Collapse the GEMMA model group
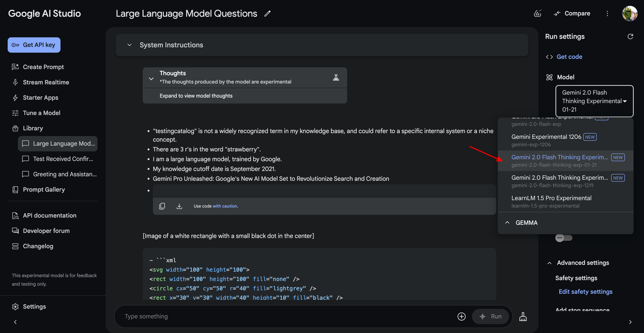Screen dimensions: 644x333 pos(507,223)
